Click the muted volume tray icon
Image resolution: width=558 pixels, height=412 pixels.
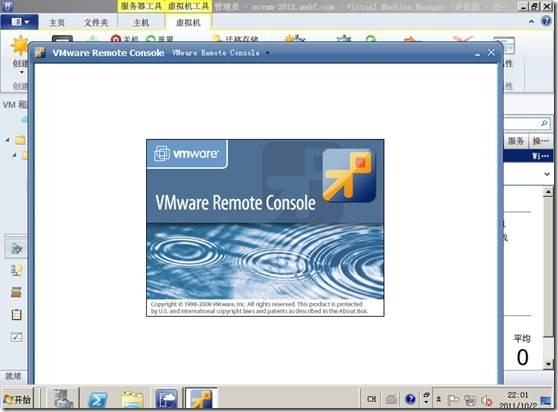486,401
